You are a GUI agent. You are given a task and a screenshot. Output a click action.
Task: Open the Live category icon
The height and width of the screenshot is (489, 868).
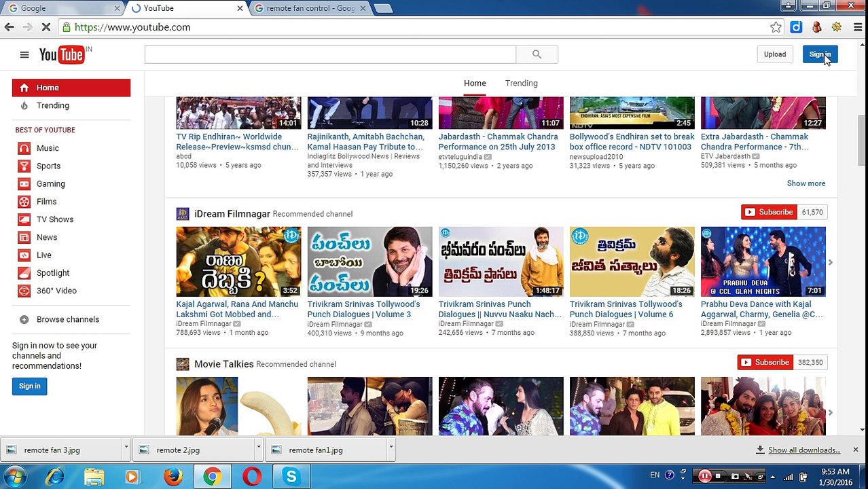coord(24,255)
